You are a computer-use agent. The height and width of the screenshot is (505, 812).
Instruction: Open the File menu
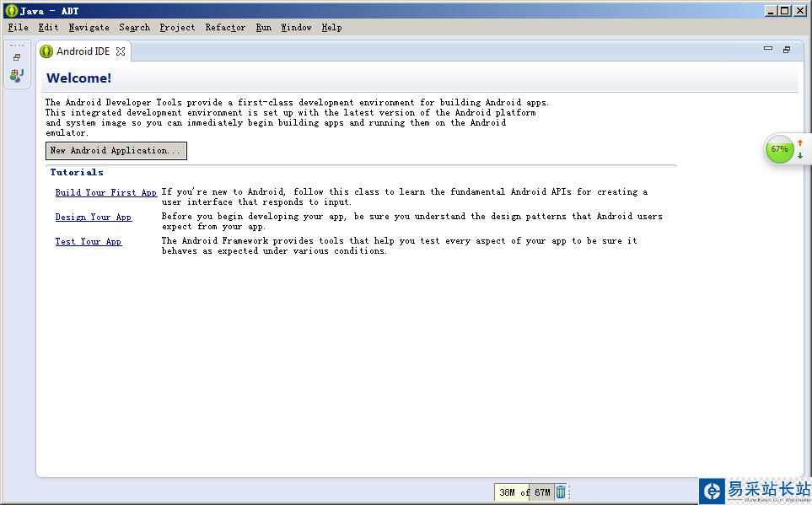tap(18, 28)
